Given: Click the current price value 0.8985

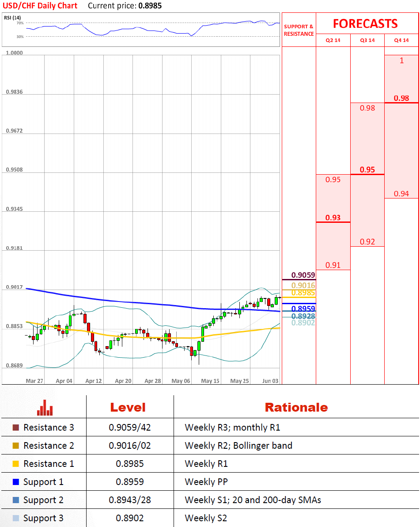Looking at the screenshot, I should tap(150, 6).
